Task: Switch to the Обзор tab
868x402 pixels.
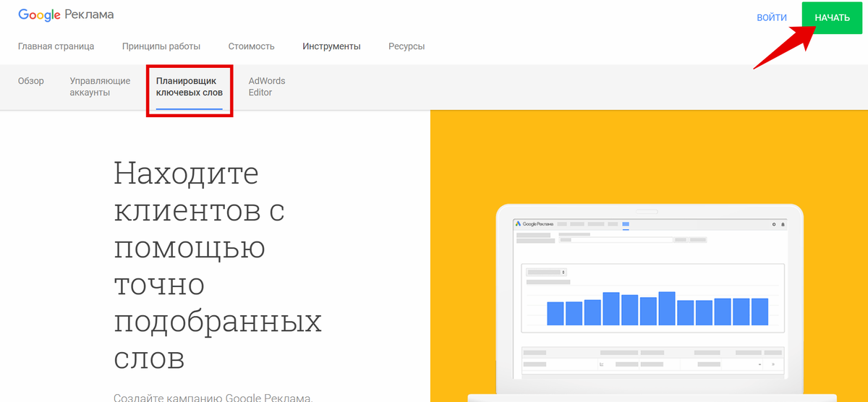Action: (x=31, y=81)
